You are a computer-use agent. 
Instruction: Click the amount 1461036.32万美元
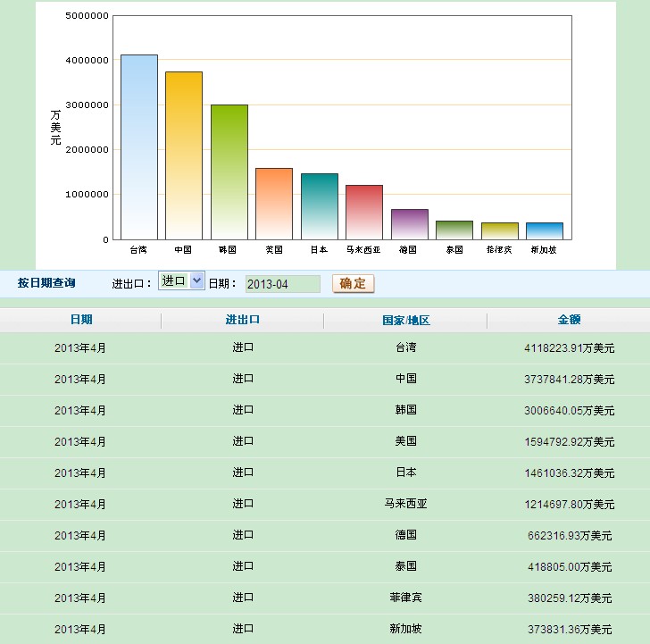pyautogui.click(x=569, y=473)
